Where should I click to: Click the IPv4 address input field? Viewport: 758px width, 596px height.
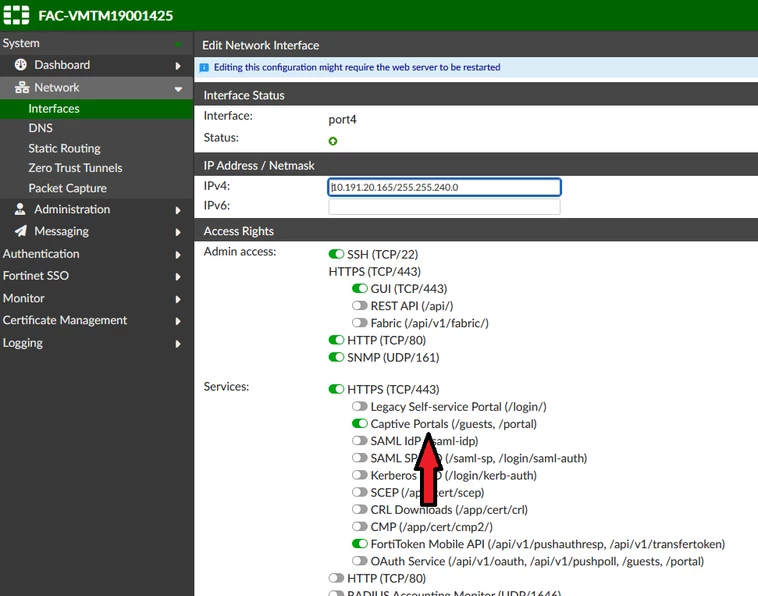(x=444, y=187)
